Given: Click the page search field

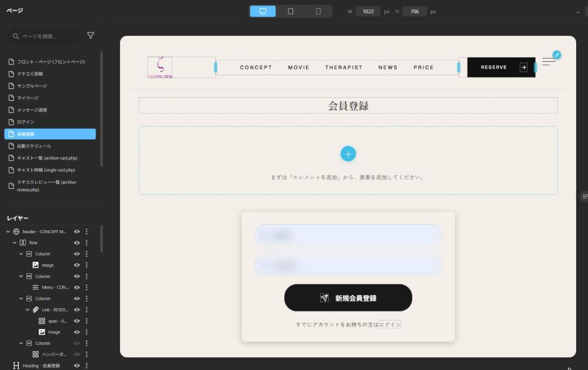Looking at the screenshot, I should pyautogui.click(x=43, y=36).
